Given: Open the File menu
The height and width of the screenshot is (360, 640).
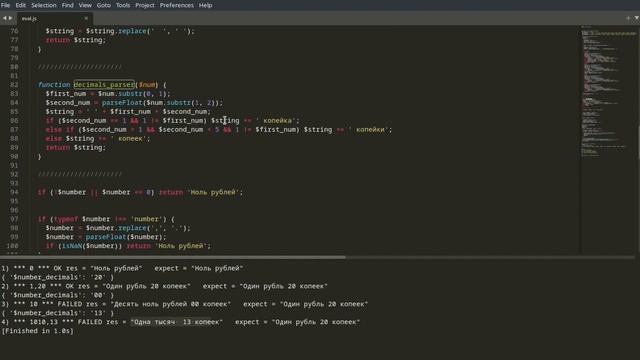Looking at the screenshot, I should 5,5.
